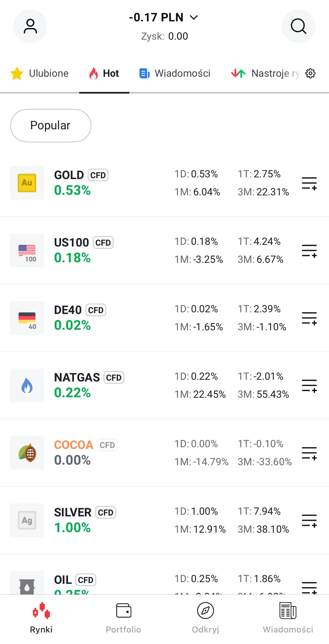Screen dimensions: 329x644
Task: Select the Hot tab
Action: point(104,73)
